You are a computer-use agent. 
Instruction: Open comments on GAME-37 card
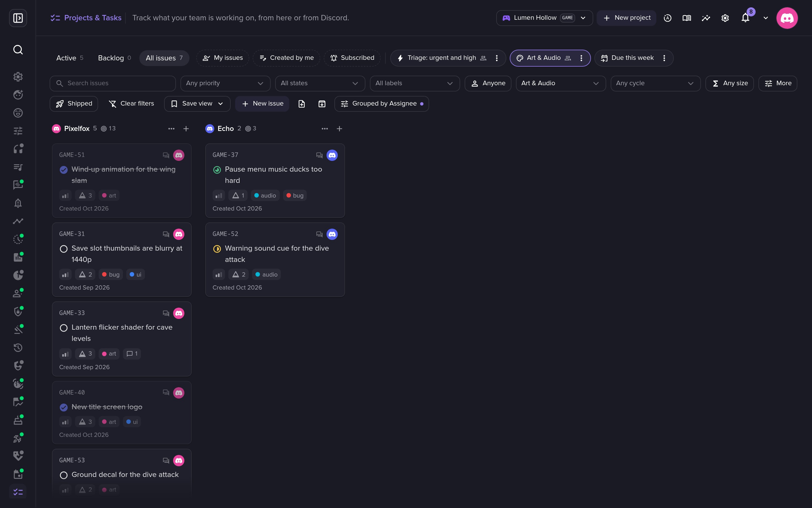319,155
